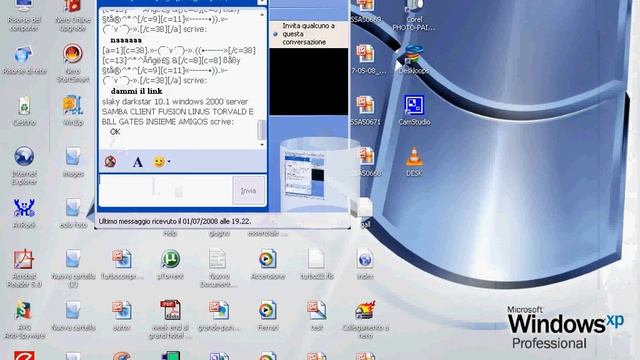
Task: Focus the chat message input box
Action: pos(165,190)
